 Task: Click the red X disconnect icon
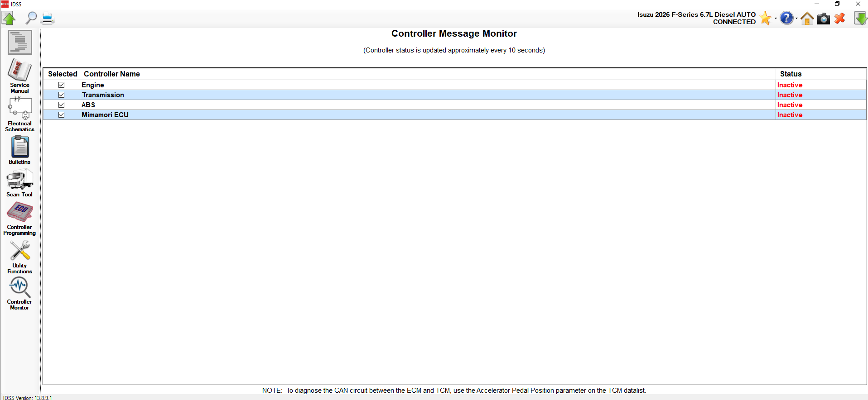tap(840, 18)
